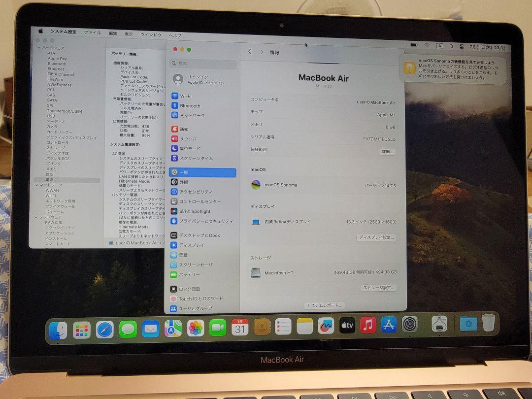532x399 pixels.
Task: Open ヘルプ menu
Action: (x=175, y=35)
